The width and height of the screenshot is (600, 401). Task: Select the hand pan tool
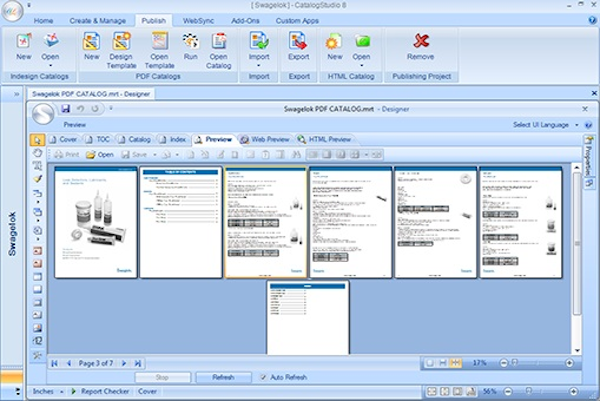coord(38,153)
